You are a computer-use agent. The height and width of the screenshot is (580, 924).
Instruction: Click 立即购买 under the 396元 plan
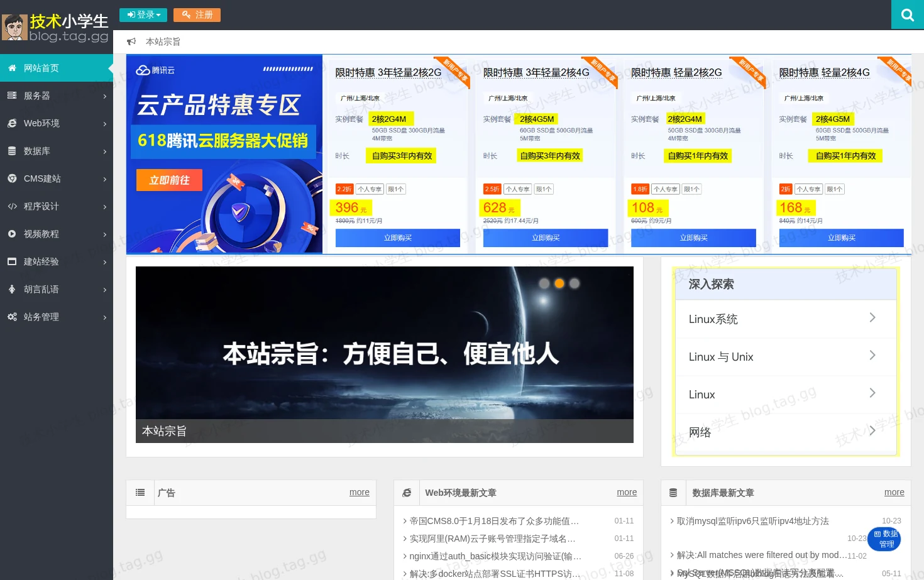[398, 238]
